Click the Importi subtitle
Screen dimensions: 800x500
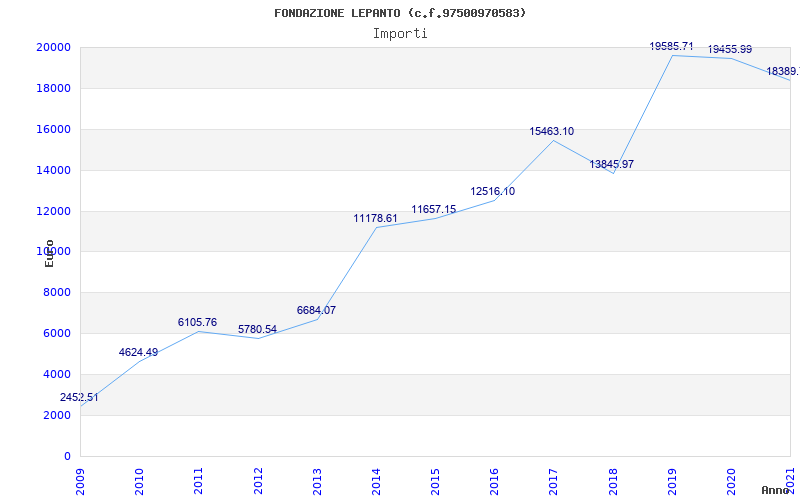click(400, 34)
